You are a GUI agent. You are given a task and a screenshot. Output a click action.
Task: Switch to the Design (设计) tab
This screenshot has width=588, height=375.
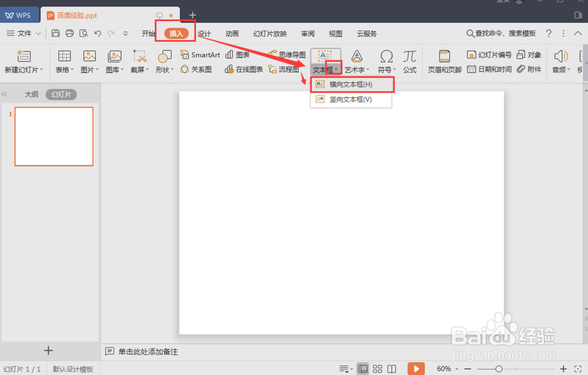tap(204, 34)
